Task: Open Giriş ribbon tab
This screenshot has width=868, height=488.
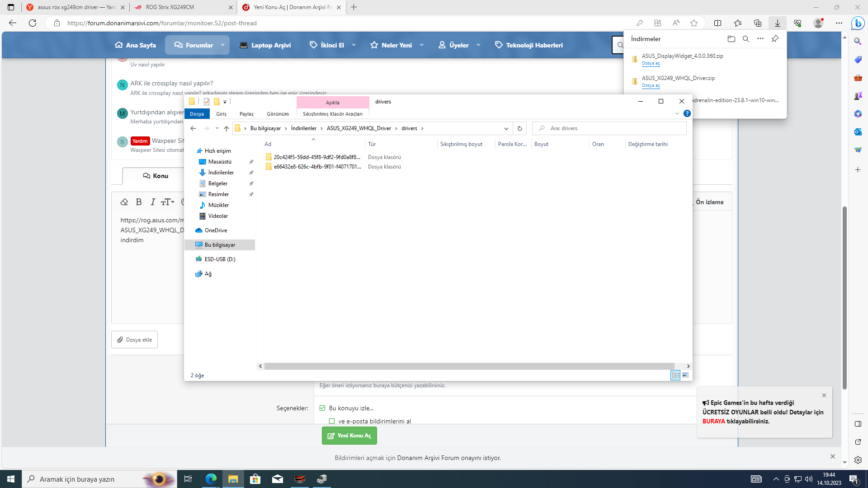Action: coord(221,114)
